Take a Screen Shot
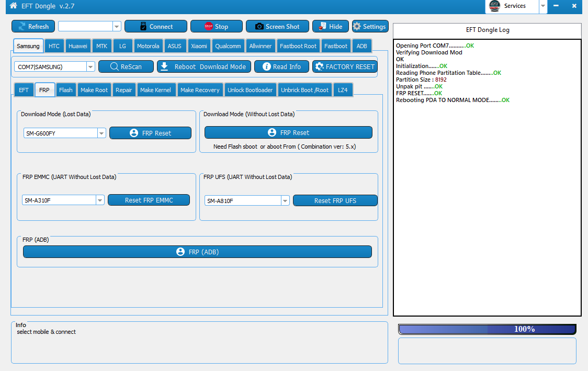The image size is (588, 371). point(277,26)
